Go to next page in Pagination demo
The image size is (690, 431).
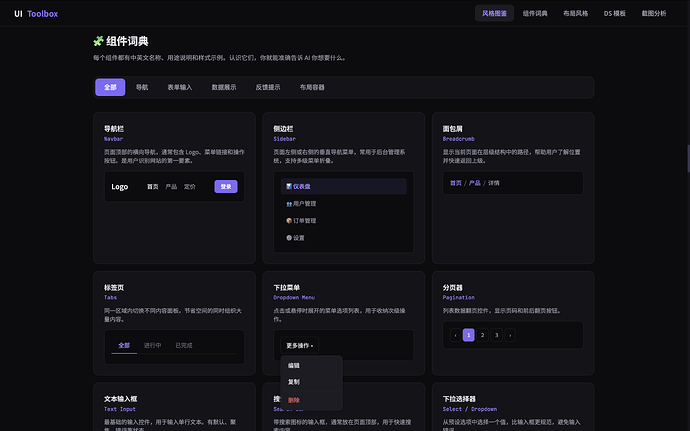point(510,335)
